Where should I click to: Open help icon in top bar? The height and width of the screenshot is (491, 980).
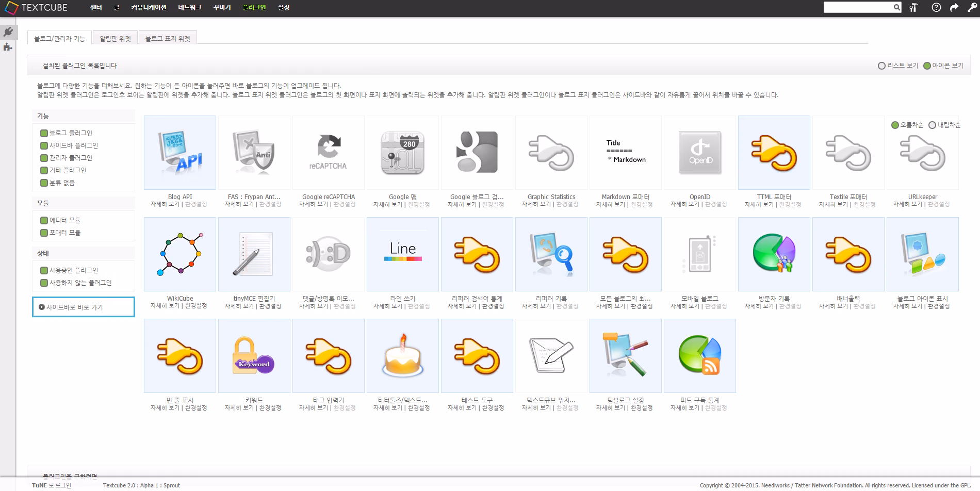point(936,7)
